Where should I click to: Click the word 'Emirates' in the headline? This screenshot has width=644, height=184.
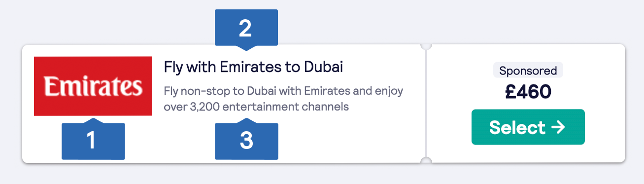pos(250,67)
